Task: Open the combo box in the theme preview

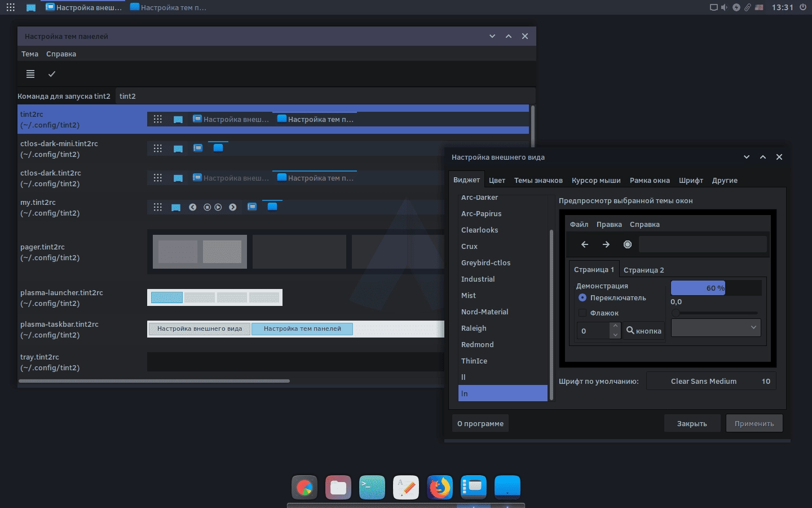Action: [716, 328]
